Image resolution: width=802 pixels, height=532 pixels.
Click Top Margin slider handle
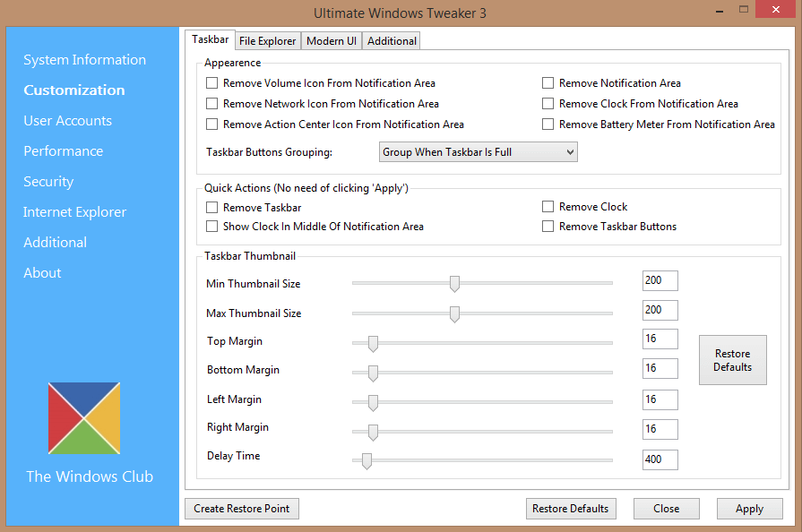373,344
